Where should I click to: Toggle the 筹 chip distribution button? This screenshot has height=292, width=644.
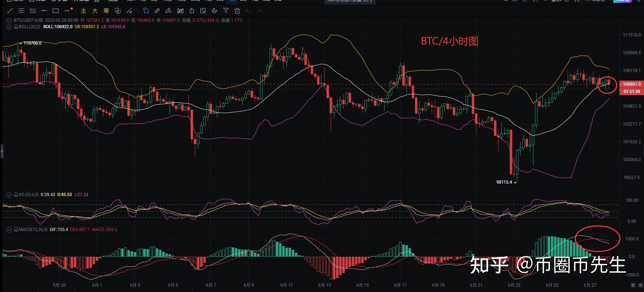106,11
